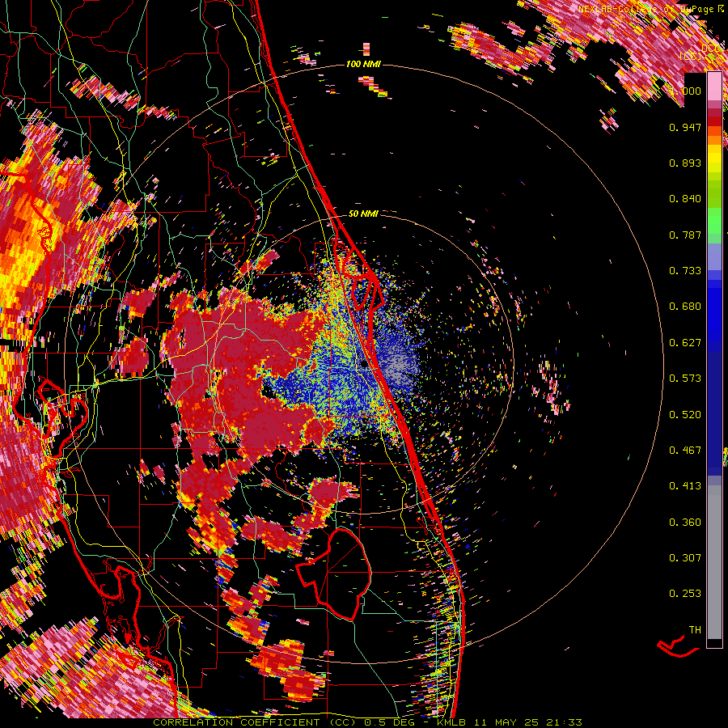Click the "KMLB" station identifier
The height and width of the screenshot is (728, 728).
(453, 722)
